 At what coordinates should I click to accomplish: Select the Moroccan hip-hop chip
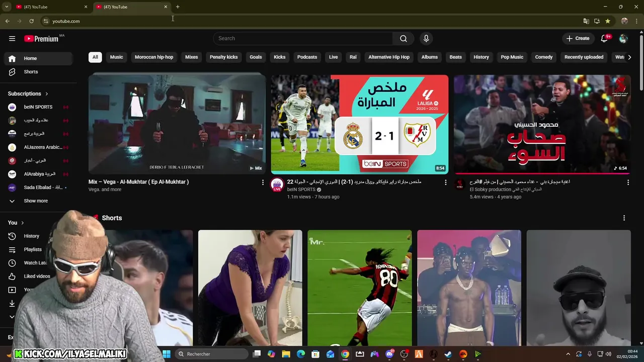154,57
